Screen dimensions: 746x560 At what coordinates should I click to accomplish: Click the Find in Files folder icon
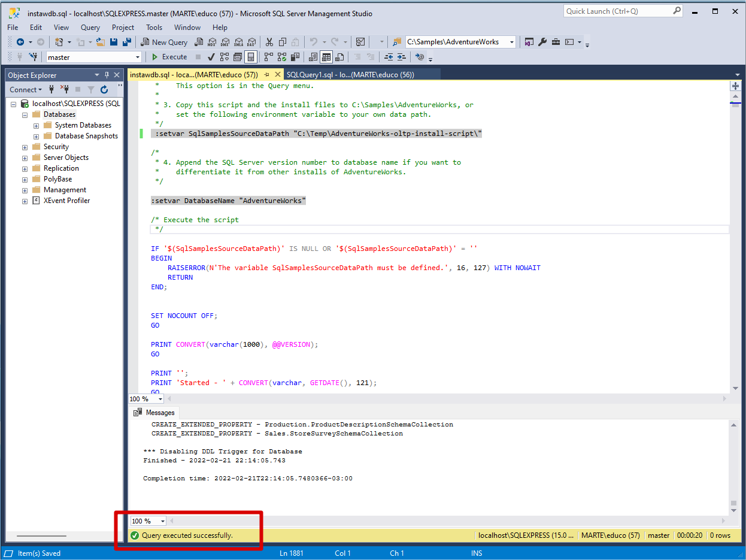pos(398,42)
